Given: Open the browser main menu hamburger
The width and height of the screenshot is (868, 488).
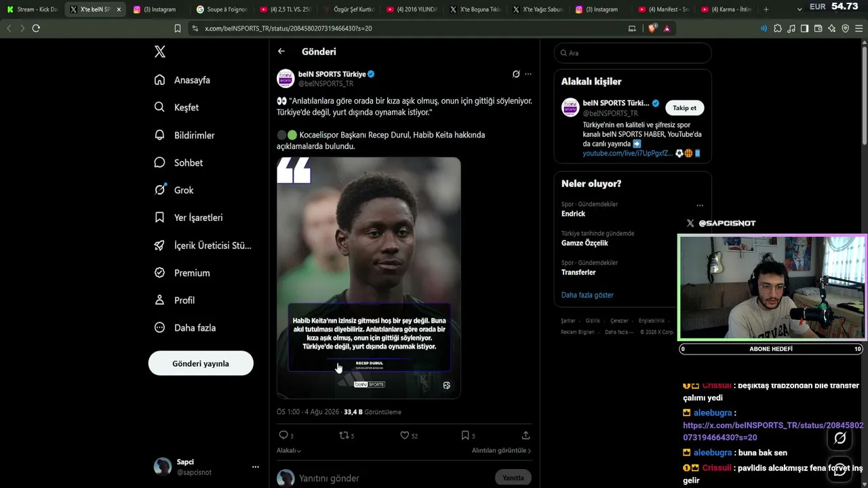Looking at the screenshot, I should coord(859,28).
